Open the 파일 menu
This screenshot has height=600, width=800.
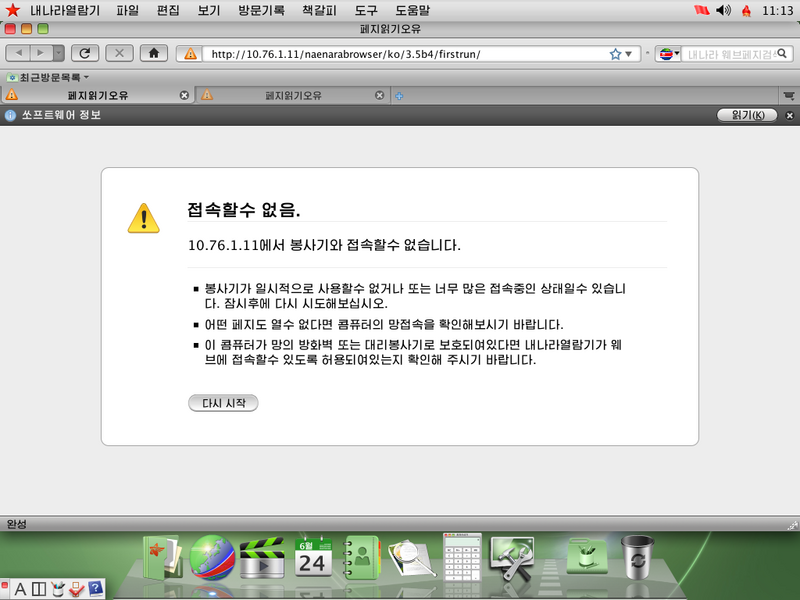point(127,10)
